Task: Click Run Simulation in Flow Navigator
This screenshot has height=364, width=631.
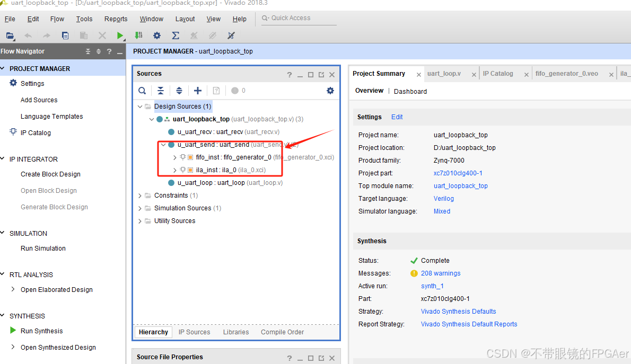Action: (43, 248)
